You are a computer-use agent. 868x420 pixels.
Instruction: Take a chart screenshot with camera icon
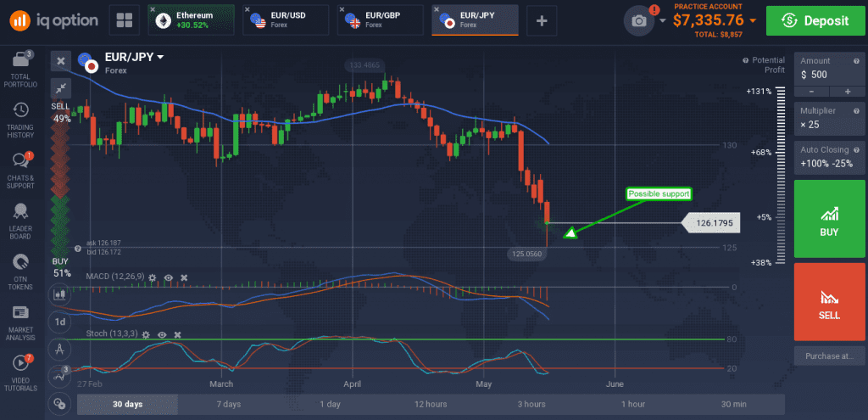[x=639, y=21]
